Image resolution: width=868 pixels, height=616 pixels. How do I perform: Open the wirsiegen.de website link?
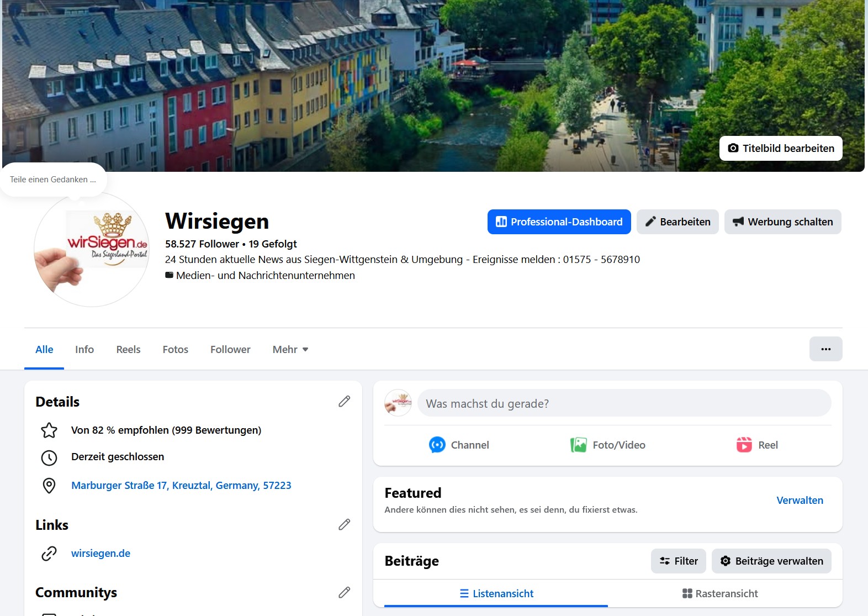[100, 554]
